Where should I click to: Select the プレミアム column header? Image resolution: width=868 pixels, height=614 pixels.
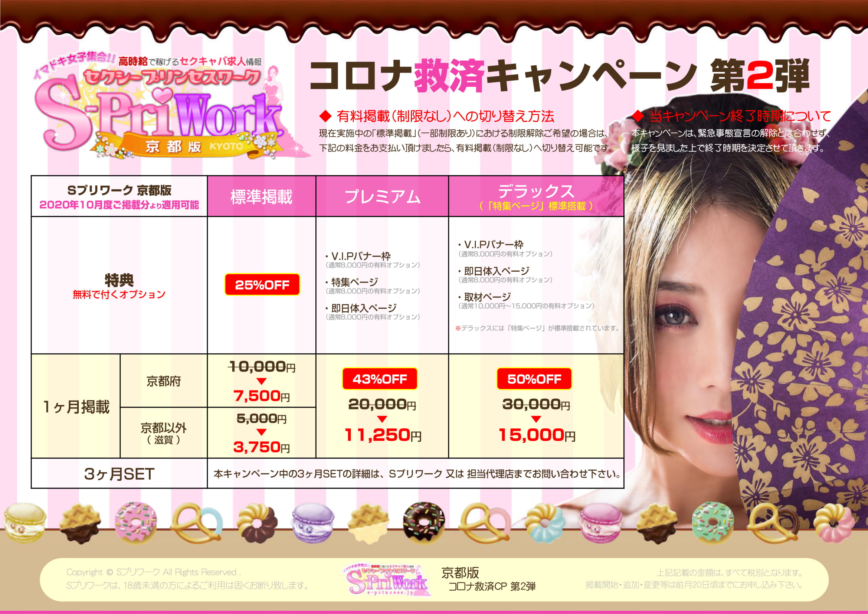click(382, 197)
